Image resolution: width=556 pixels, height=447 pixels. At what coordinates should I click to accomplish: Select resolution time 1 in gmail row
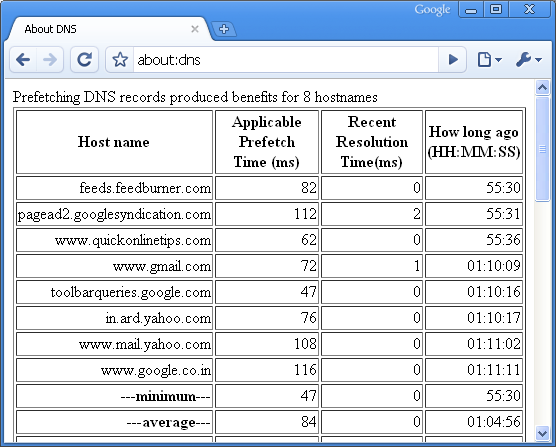pyautogui.click(x=372, y=266)
